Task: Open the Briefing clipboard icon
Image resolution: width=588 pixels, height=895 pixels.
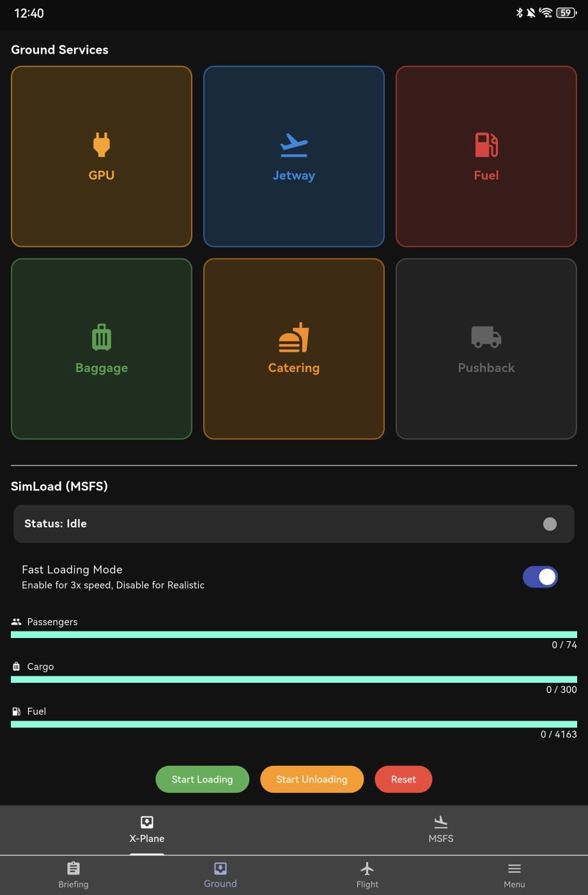Action: click(73, 868)
